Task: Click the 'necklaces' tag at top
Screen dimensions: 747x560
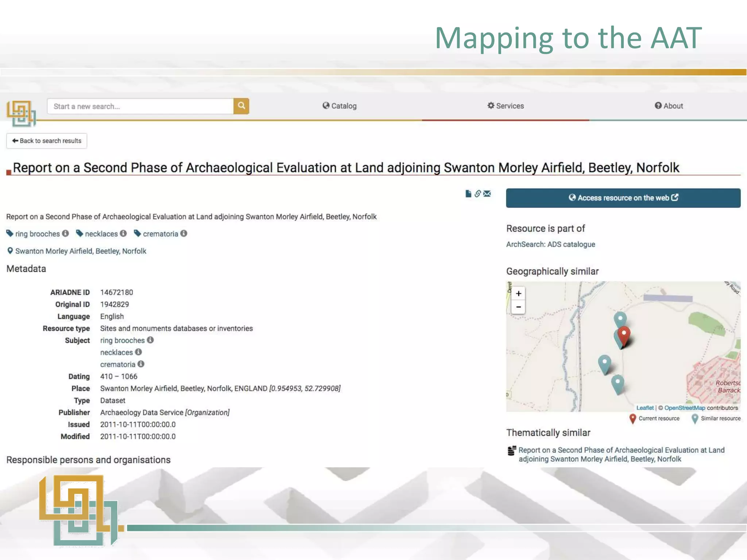Action: 101,234
